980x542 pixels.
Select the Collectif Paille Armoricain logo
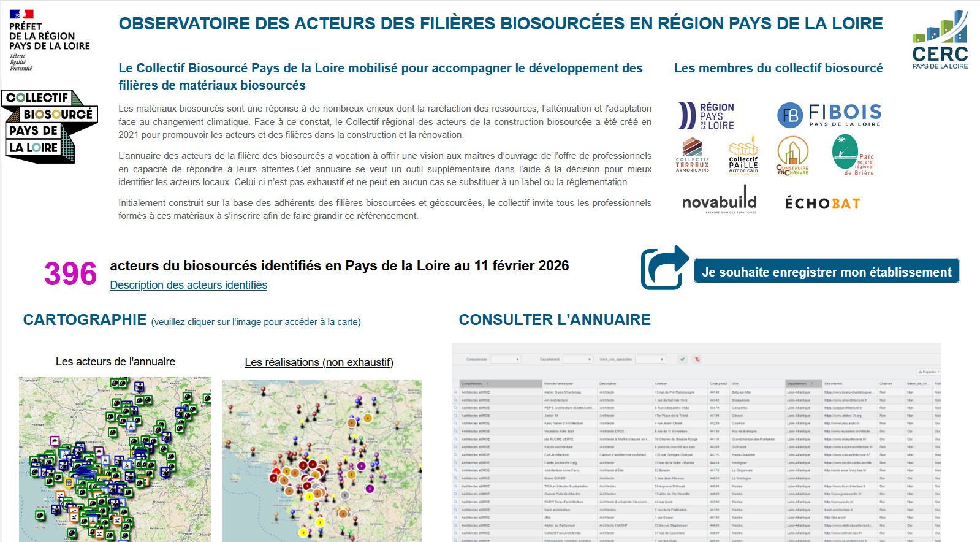[x=743, y=156]
